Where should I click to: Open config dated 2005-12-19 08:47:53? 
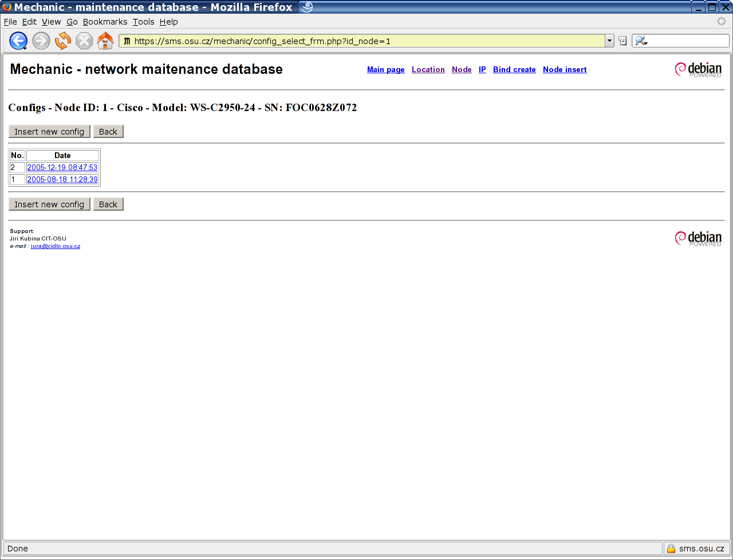click(x=62, y=168)
